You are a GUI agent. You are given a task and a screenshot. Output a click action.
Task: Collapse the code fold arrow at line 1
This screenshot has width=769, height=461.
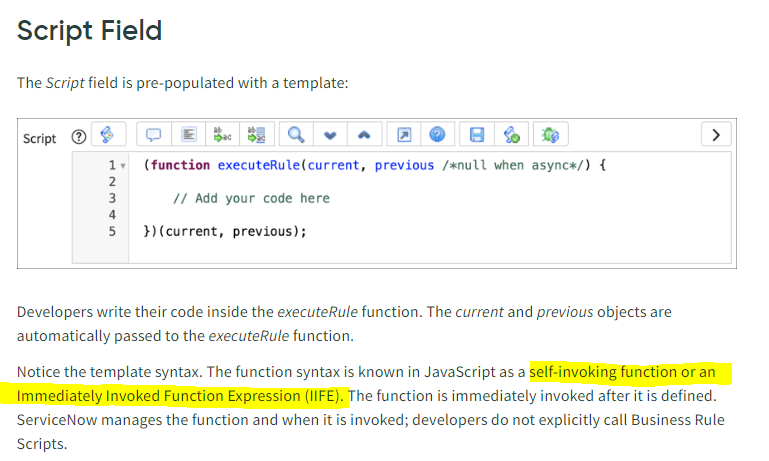123,166
